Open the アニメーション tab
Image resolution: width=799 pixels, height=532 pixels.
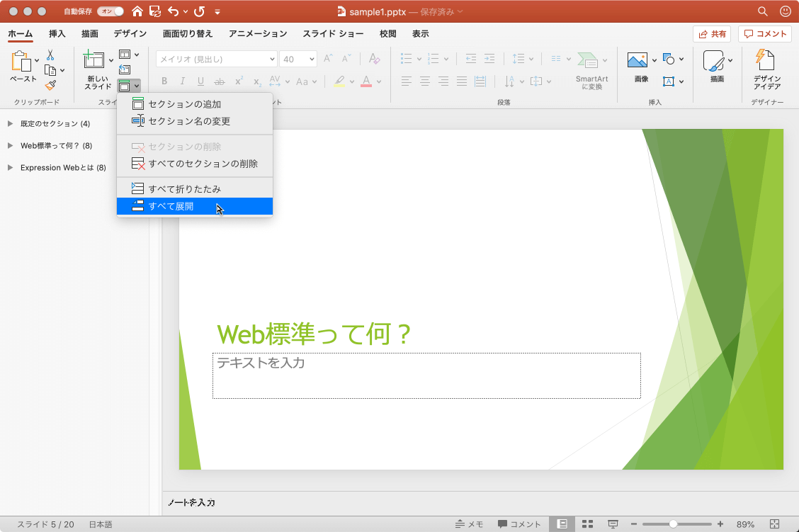[x=258, y=33]
